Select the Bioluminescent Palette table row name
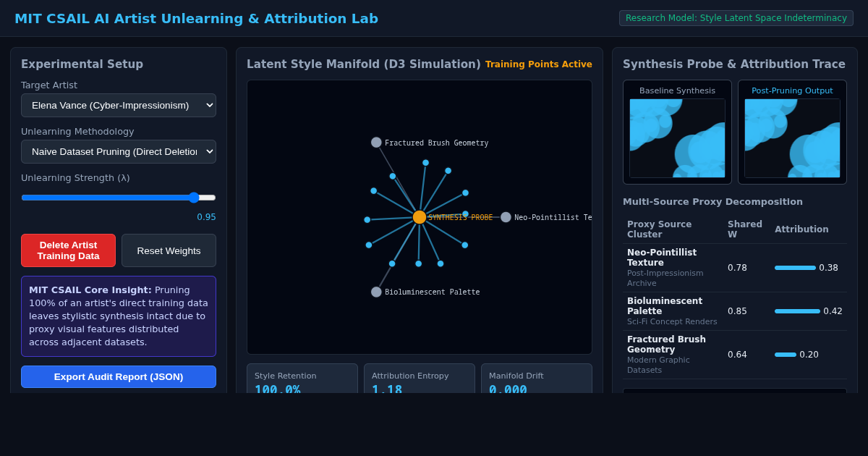The width and height of the screenshot is (868, 456). point(665,306)
